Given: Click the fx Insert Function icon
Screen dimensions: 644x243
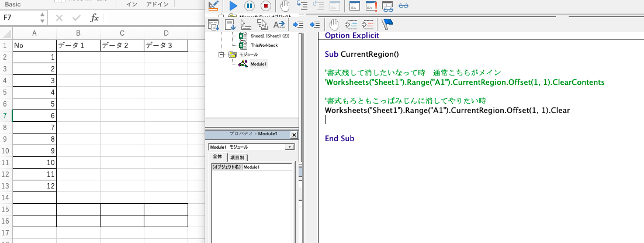Looking at the screenshot, I should pyautogui.click(x=95, y=18).
